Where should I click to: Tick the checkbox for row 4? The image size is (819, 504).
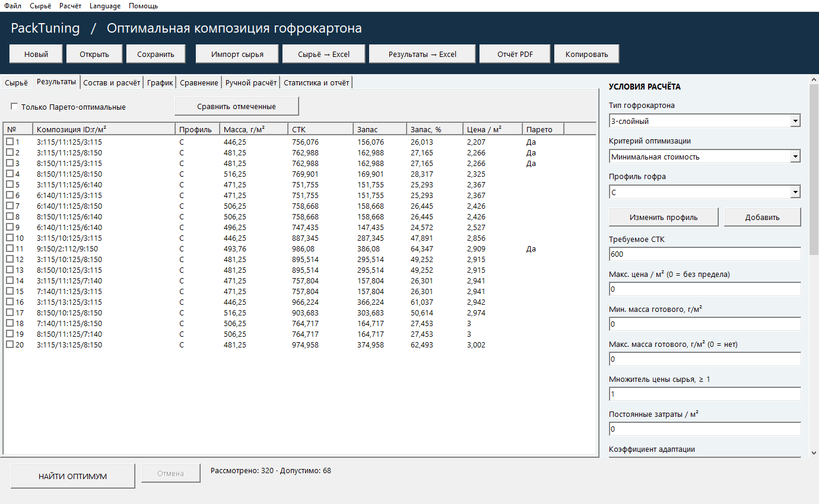tap(9, 174)
